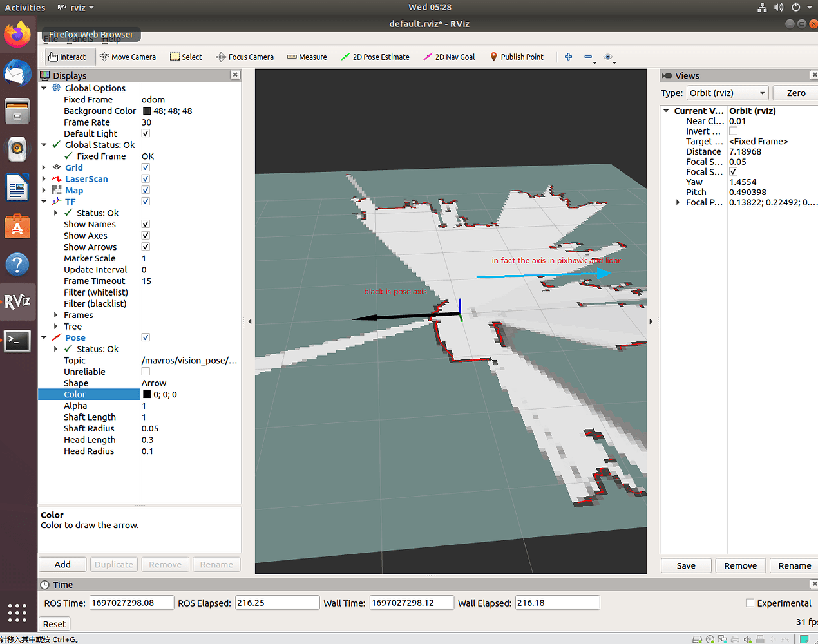Image resolution: width=818 pixels, height=644 pixels.
Task: Disable the Grid display
Action: [x=145, y=167]
